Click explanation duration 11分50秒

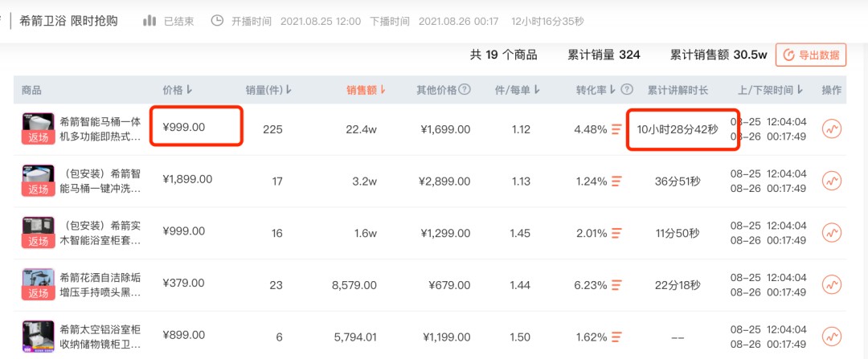678,234
